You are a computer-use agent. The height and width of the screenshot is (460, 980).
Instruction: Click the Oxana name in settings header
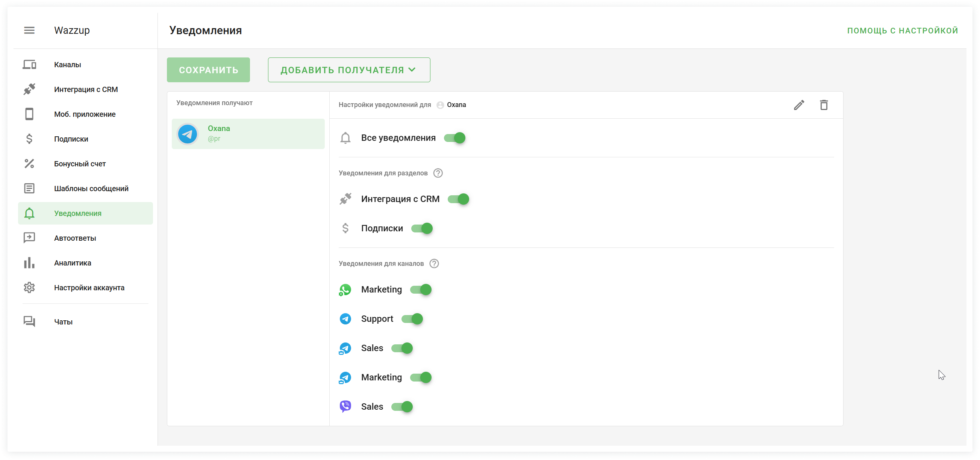456,105
